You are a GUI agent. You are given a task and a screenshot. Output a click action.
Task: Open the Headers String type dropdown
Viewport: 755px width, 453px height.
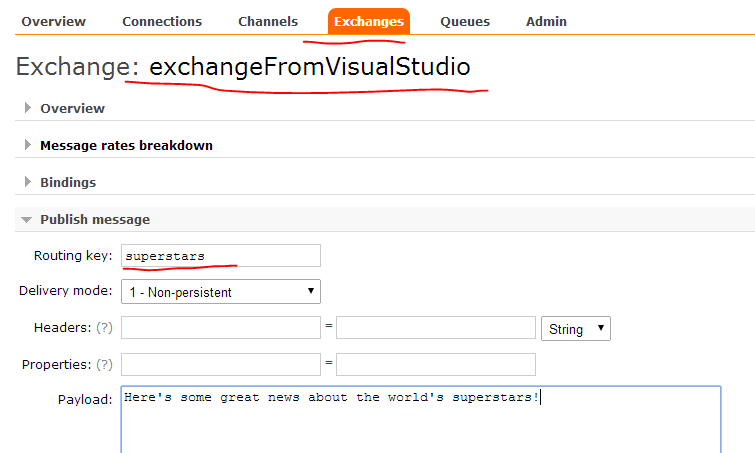[x=575, y=328]
